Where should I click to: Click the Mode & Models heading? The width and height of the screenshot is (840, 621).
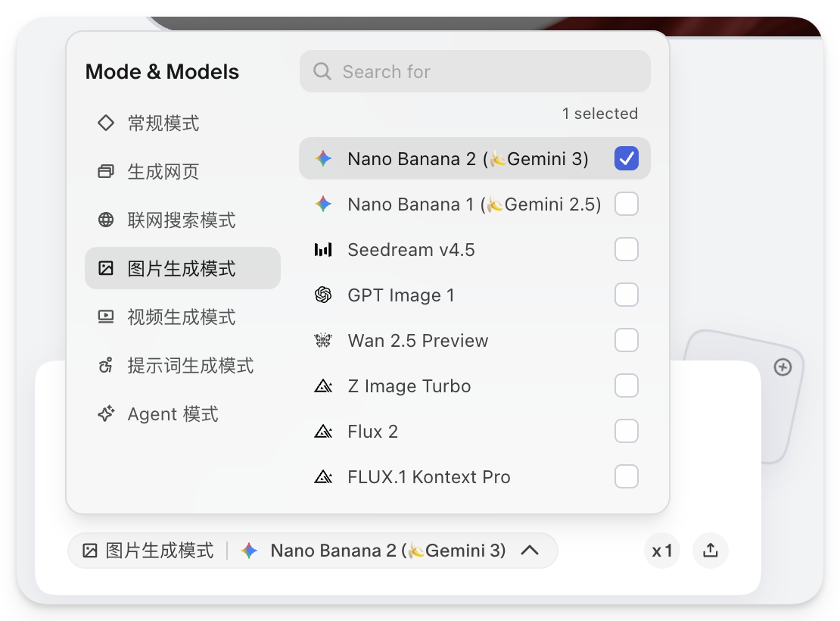tap(162, 72)
